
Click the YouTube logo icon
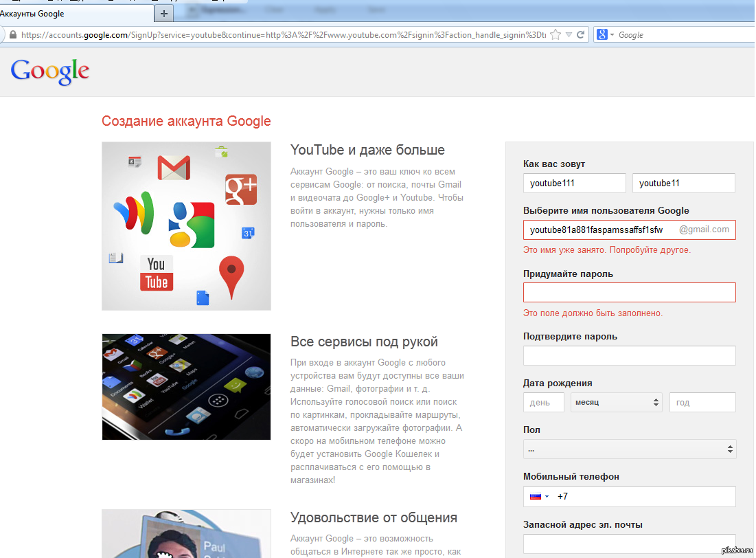tap(157, 273)
